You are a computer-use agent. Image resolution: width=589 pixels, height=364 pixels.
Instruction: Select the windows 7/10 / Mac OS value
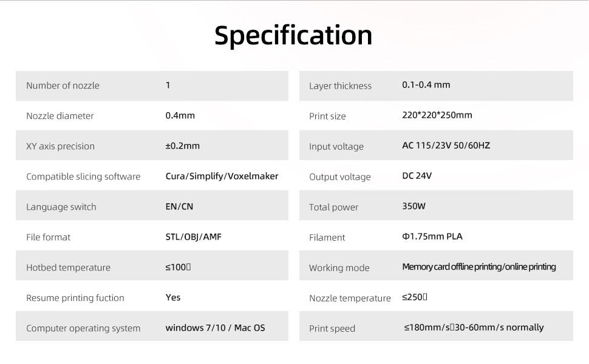pyautogui.click(x=215, y=328)
